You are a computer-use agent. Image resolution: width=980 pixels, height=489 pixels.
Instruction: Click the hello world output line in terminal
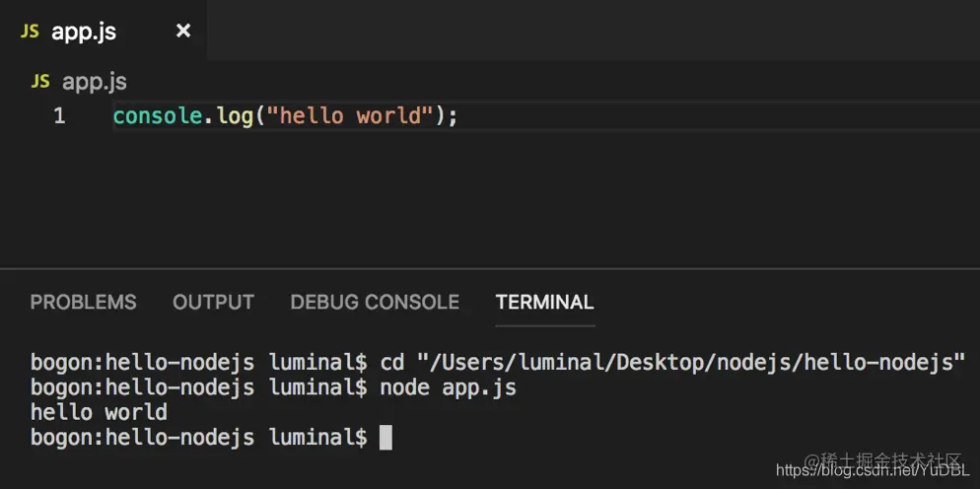pos(99,413)
